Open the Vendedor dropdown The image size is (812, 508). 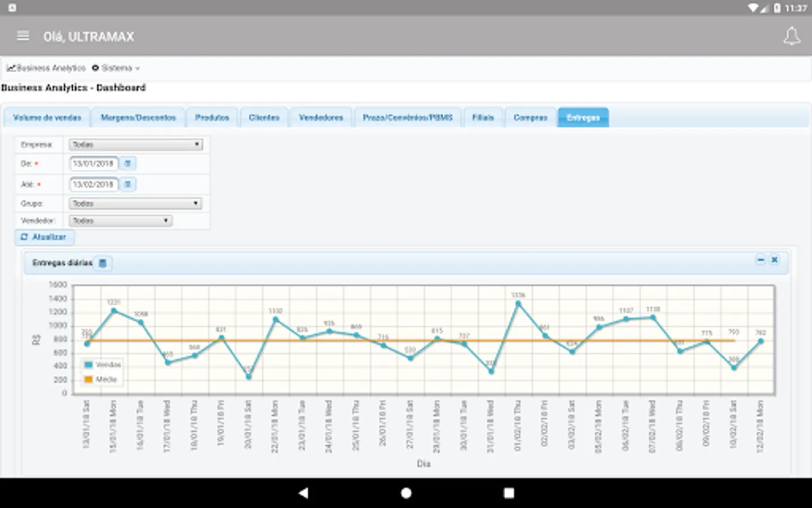[120, 221]
